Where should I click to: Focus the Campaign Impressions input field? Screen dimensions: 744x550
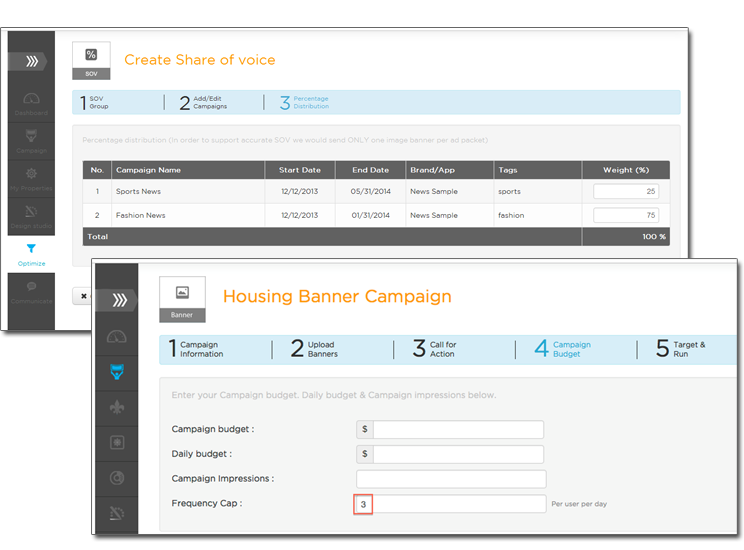pos(451,479)
